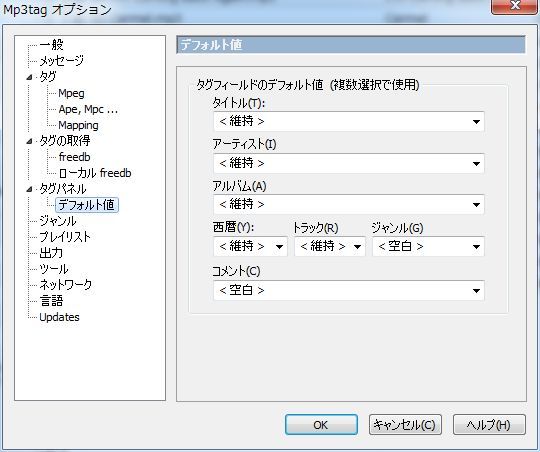The height and width of the screenshot is (452, 540).
Task: Select Updates in the options tree
Action: click(59, 317)
